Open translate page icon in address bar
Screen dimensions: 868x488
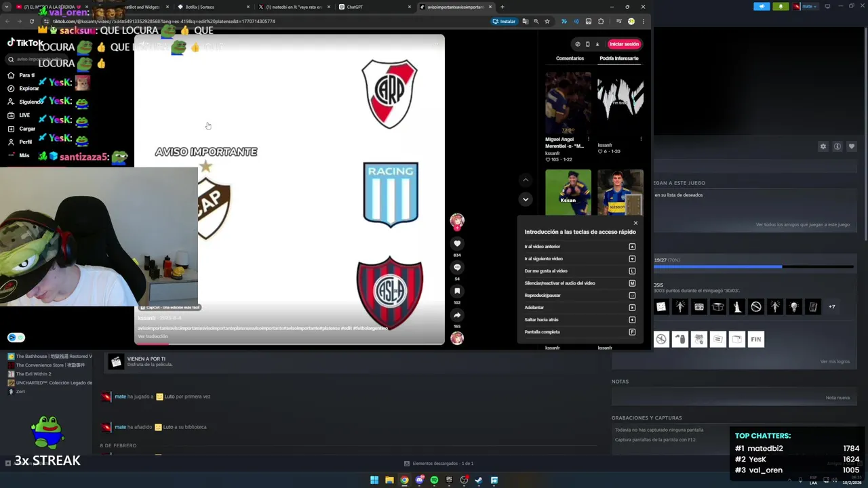point(526,21)
